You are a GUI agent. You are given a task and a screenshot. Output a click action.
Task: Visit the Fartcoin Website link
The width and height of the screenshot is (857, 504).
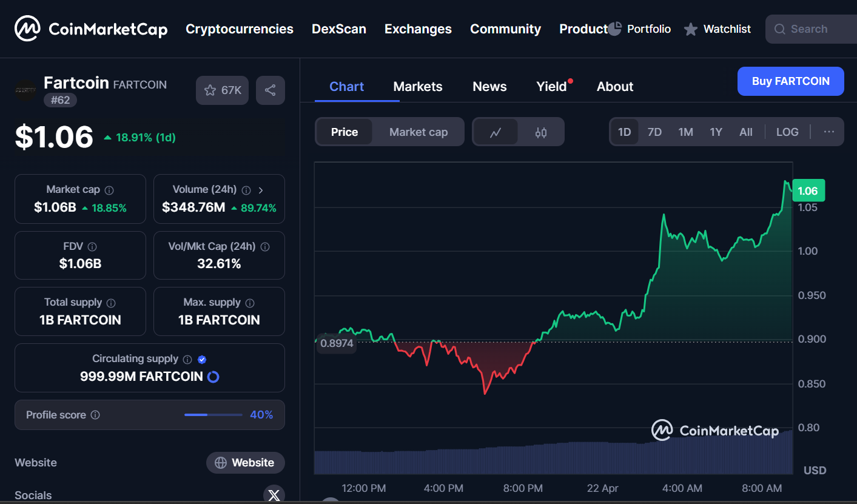[246, 462]
